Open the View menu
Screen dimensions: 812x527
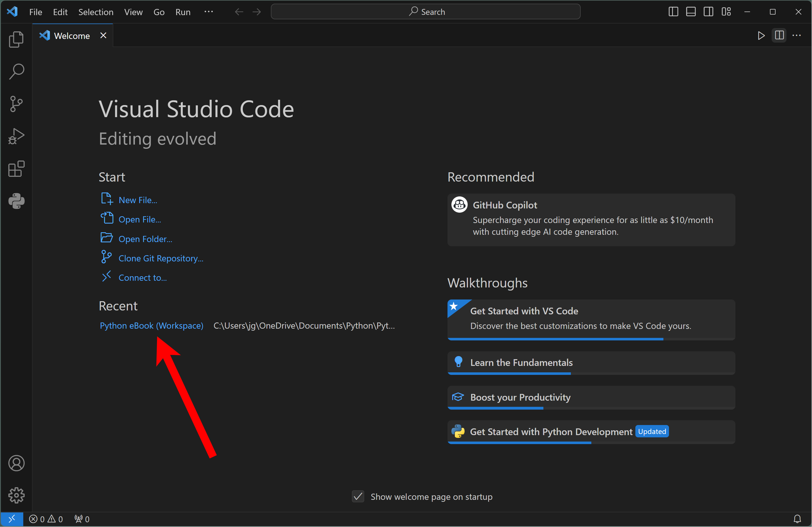click(x=133, y=12)
